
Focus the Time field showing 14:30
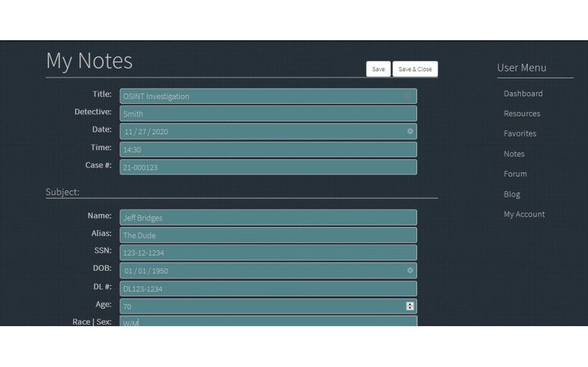(x=268, y=150)
